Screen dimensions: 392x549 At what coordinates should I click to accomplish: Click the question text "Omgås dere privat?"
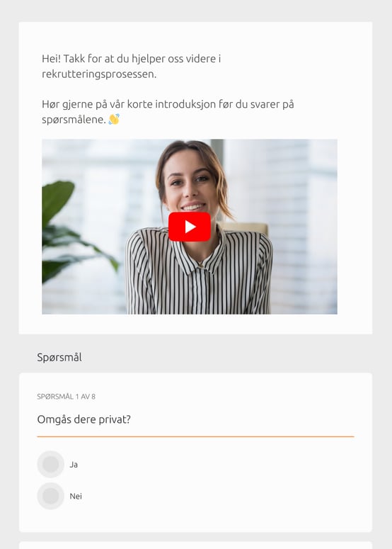click(x=84, y=419)
